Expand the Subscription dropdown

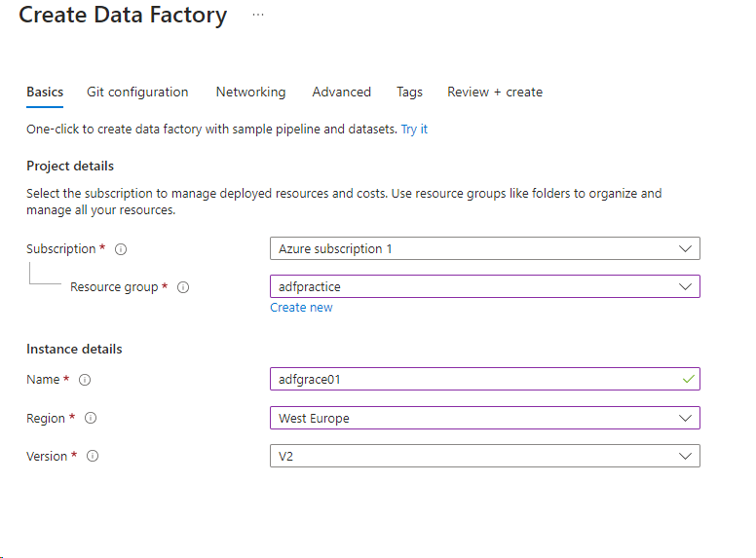coord(484,248)
